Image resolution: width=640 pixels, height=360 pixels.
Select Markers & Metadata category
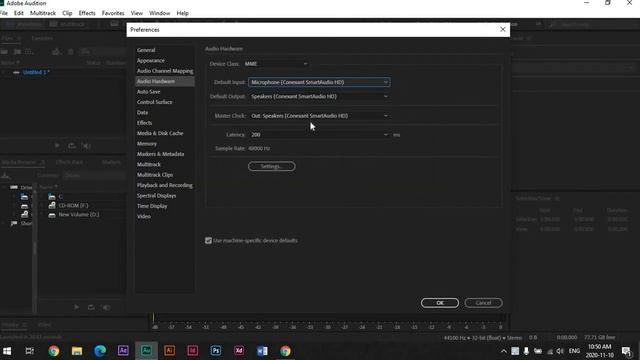pyautogui.click(x=160, y=154)
